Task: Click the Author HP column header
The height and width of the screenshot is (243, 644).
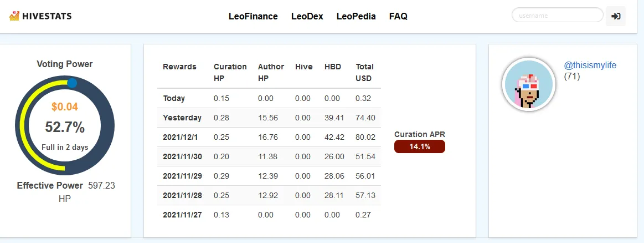Action: (x=271, y=72)
